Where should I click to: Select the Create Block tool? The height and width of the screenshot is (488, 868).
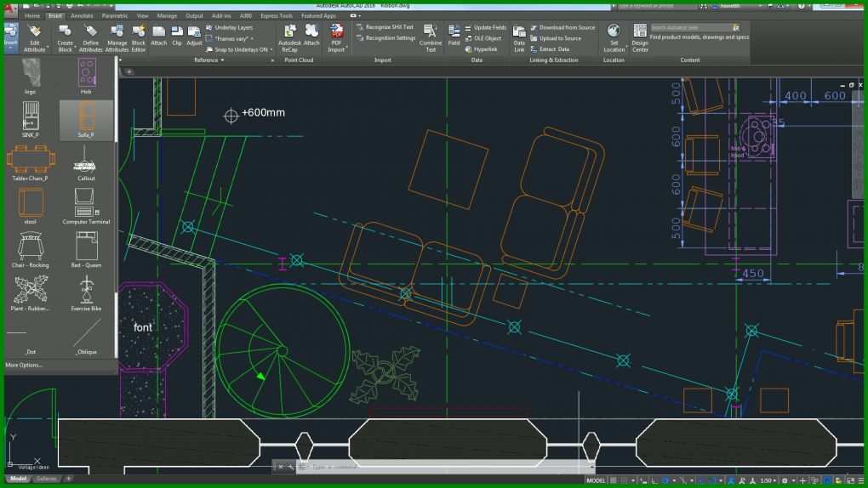65,39
